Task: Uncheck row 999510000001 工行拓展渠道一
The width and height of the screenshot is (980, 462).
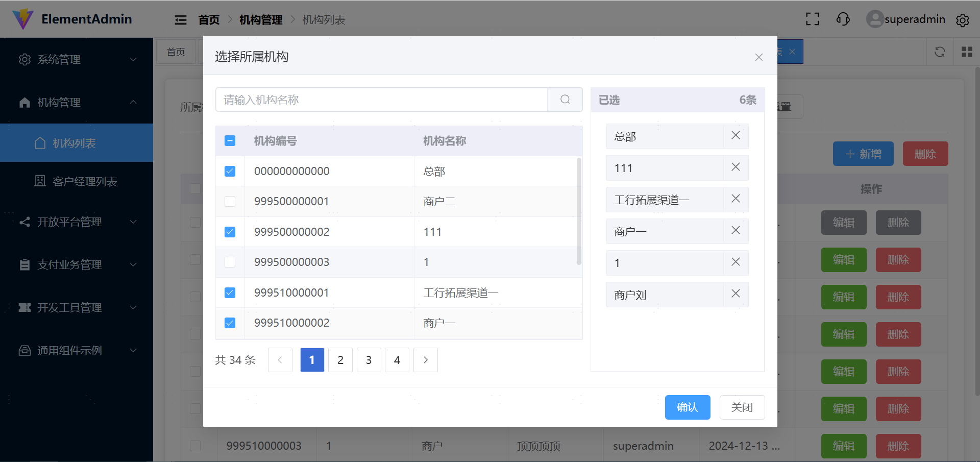Action: (230, 293)
